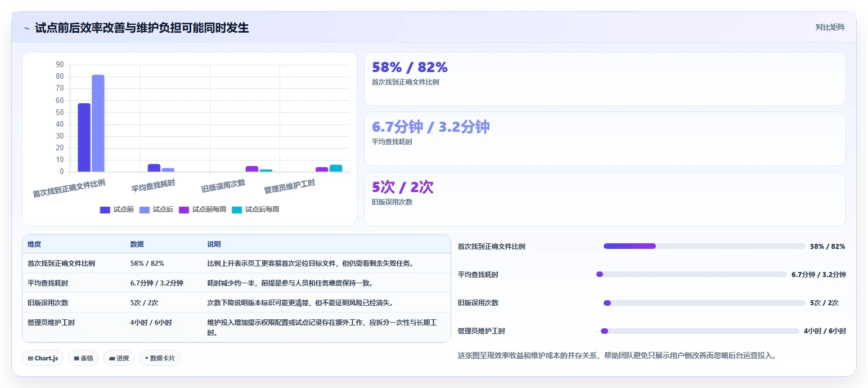The width and height of the screenshot is (868, 388).
Task: Click the summary sentence starting 这张图呈现效率收益
Action: coord(617,356)
